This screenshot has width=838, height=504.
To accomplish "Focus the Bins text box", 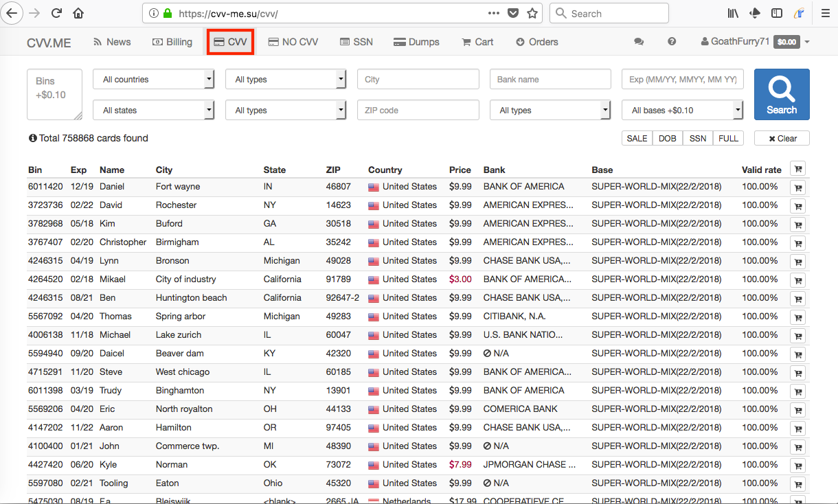I will [54, 95].
